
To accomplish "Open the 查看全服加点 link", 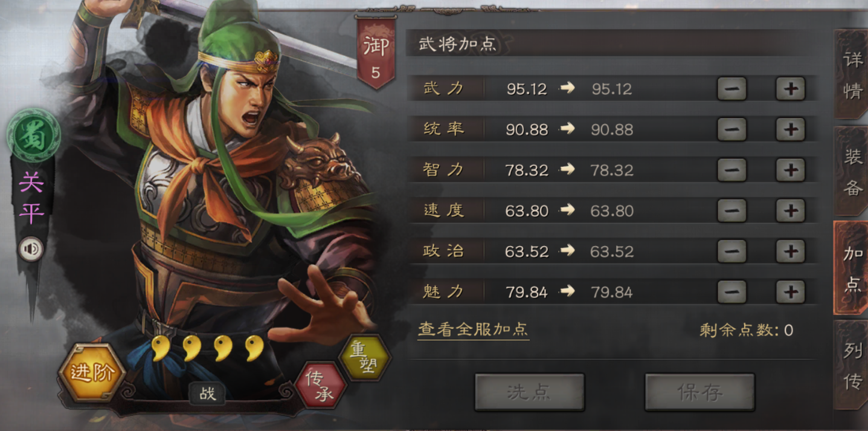I will (474, 329).
